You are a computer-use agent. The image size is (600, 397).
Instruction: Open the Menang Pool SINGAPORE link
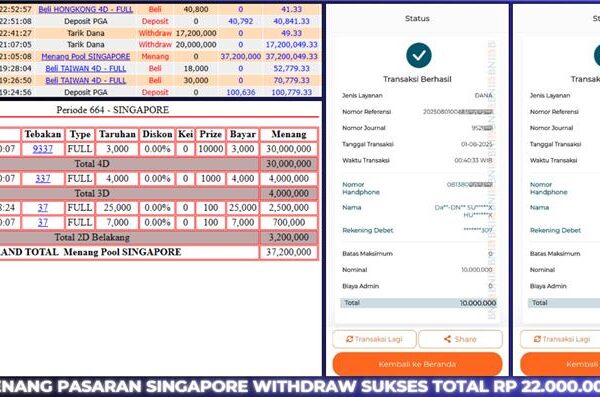[86, 57]
